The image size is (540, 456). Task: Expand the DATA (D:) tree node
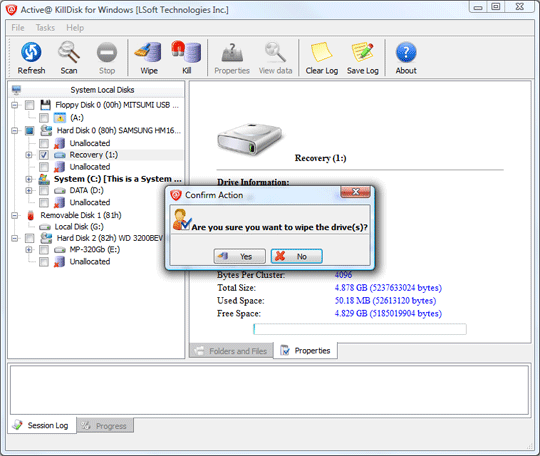click(x=29, y=190)
